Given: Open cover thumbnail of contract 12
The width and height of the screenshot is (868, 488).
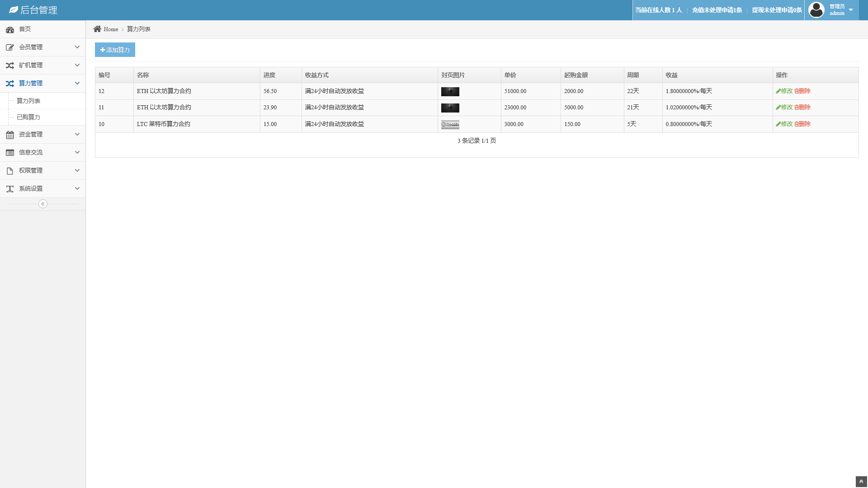Looking at the screenshot, I should pos(450,91).
